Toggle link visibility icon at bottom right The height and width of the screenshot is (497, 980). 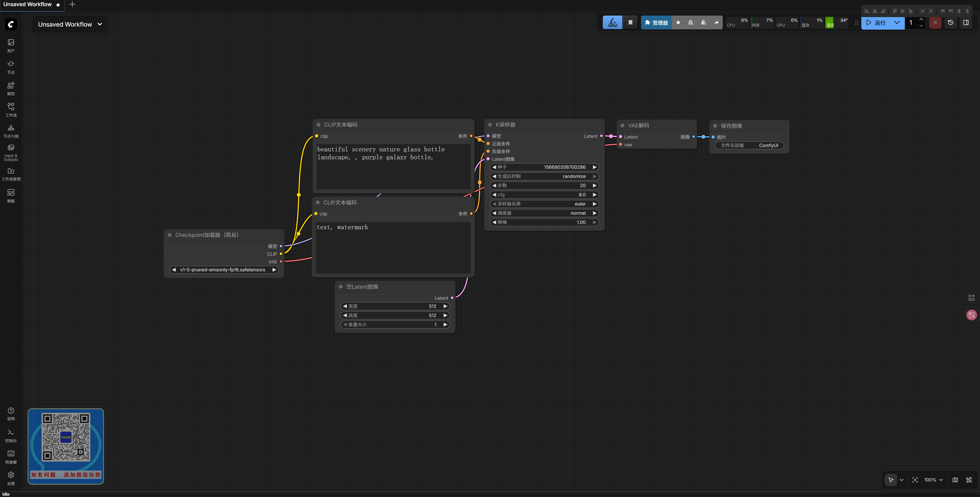coord(969,480)
